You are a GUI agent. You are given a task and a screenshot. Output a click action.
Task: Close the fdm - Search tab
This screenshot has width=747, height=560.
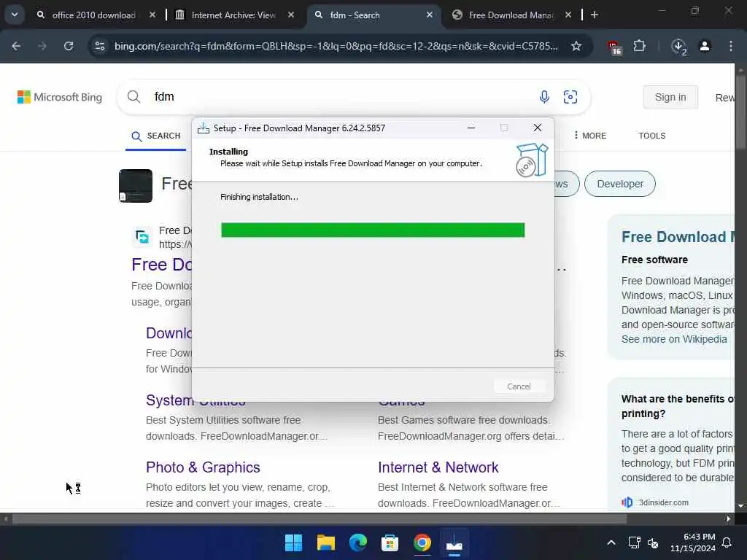[x=429, y=15]
